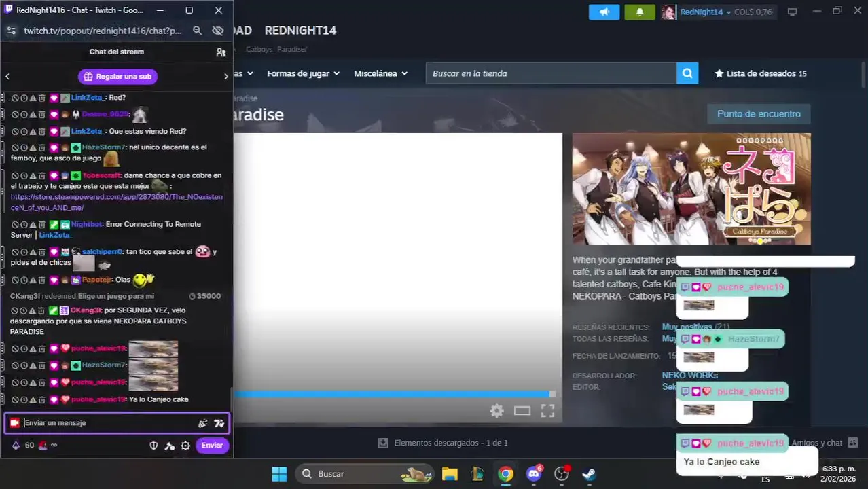Go to previous gift banner with left chevron

(x=7, y=77)
